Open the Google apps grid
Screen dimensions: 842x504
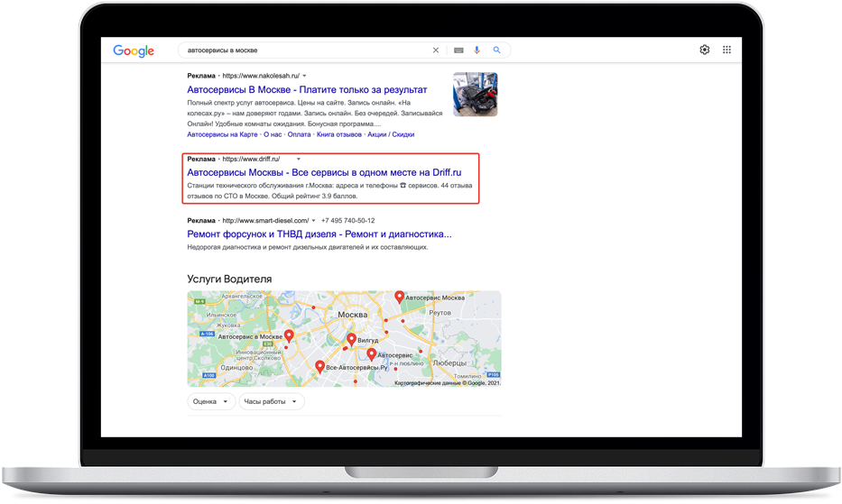point(726,50)
